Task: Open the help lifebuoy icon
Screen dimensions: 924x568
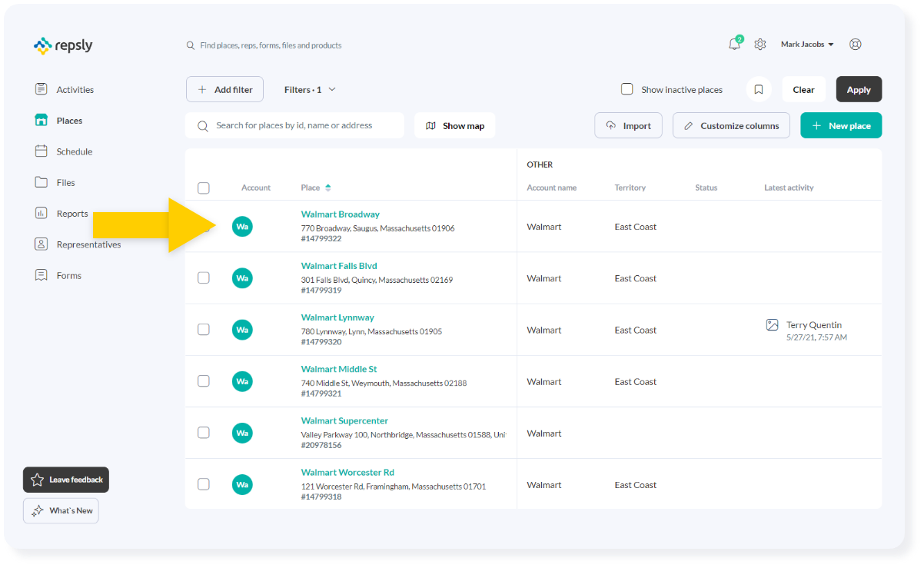Action: (855, 45)
